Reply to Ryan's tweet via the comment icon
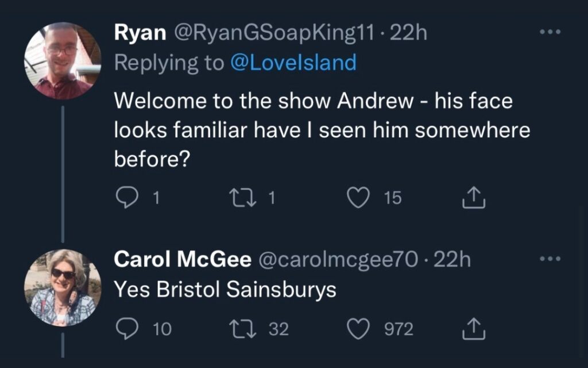Image resolution: width=588 pixels, height=368 pixels. [127, 198]
